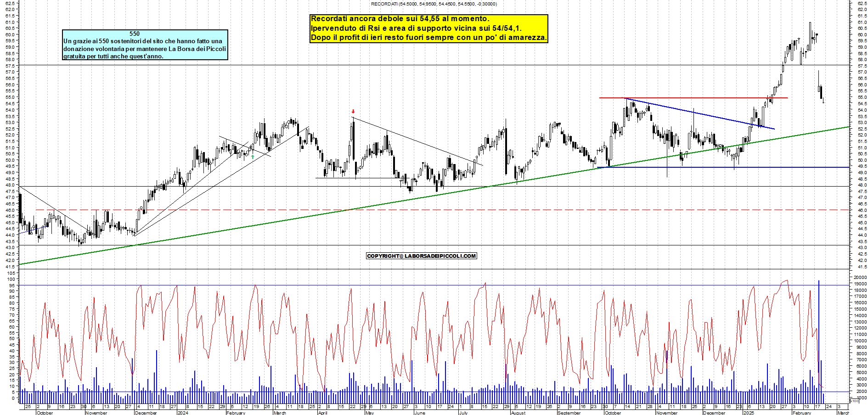Click the '2025' year label on the time axis
The height and width of the screenshot is (415, 868).
pyautogui.click(x=749, y=413)
